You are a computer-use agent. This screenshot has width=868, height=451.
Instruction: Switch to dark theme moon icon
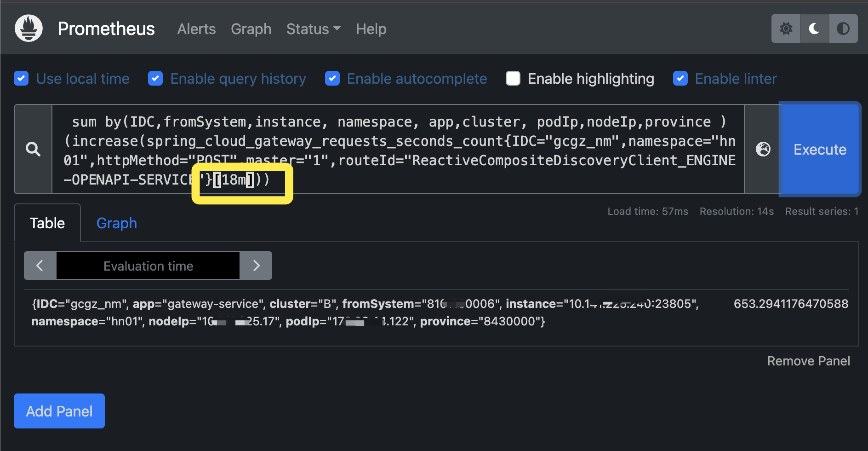814,29
